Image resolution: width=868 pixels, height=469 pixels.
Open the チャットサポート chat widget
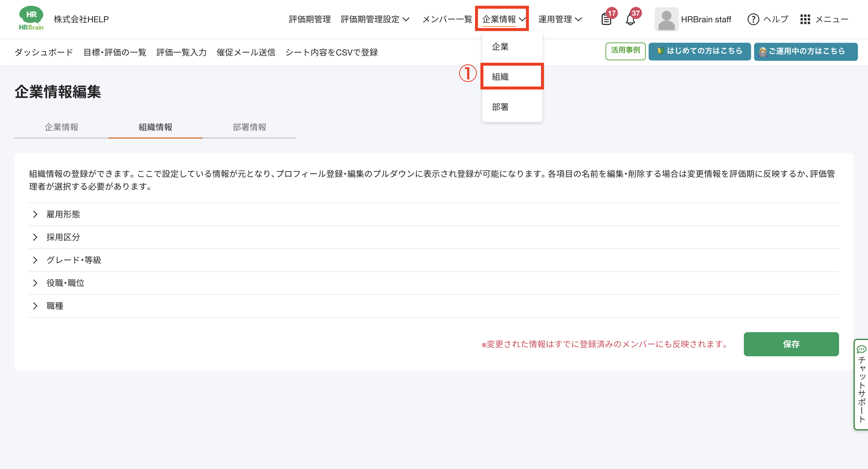pos(861,384)
